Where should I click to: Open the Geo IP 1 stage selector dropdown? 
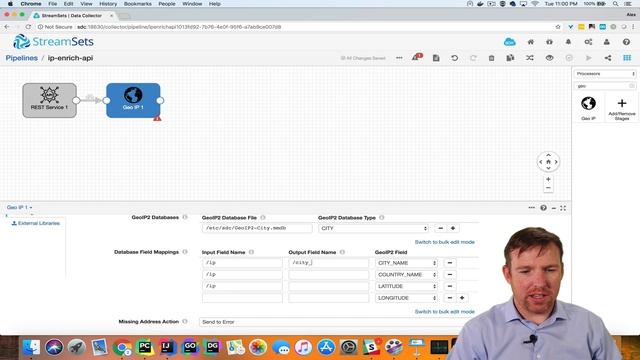coord(19,207)
